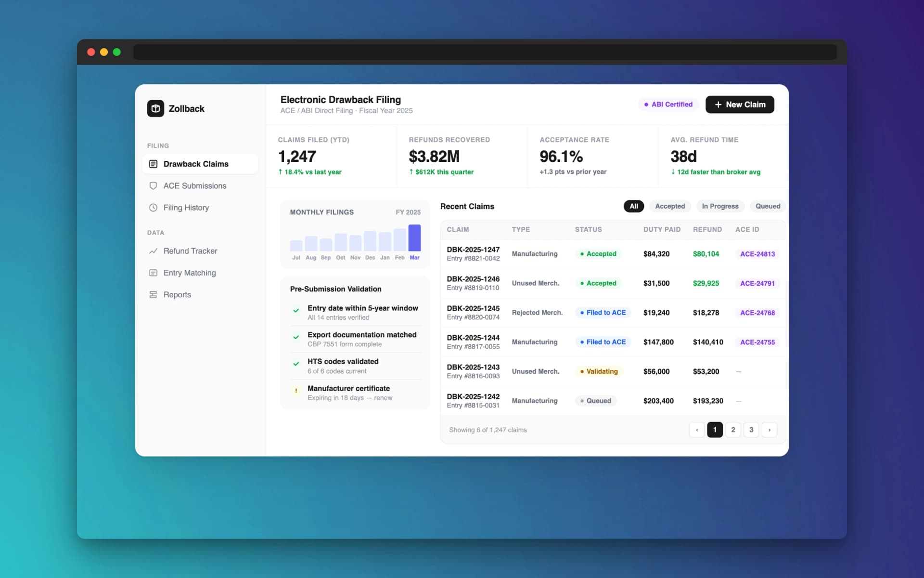Click the Drawback Claims sidebar icon

153,164
